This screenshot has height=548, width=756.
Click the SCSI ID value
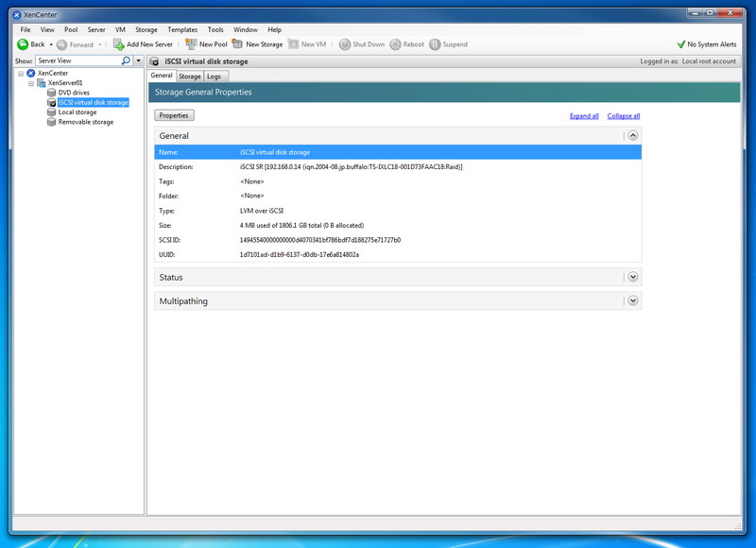pos(320,240)
